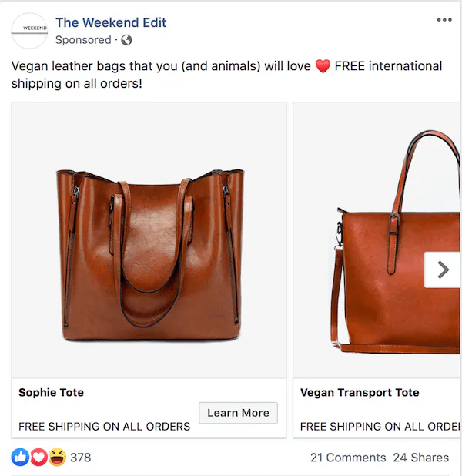This screenshot has height=476, width=462.
Task: Click the Haha laughing reaction icon
Action: [57, 458]
